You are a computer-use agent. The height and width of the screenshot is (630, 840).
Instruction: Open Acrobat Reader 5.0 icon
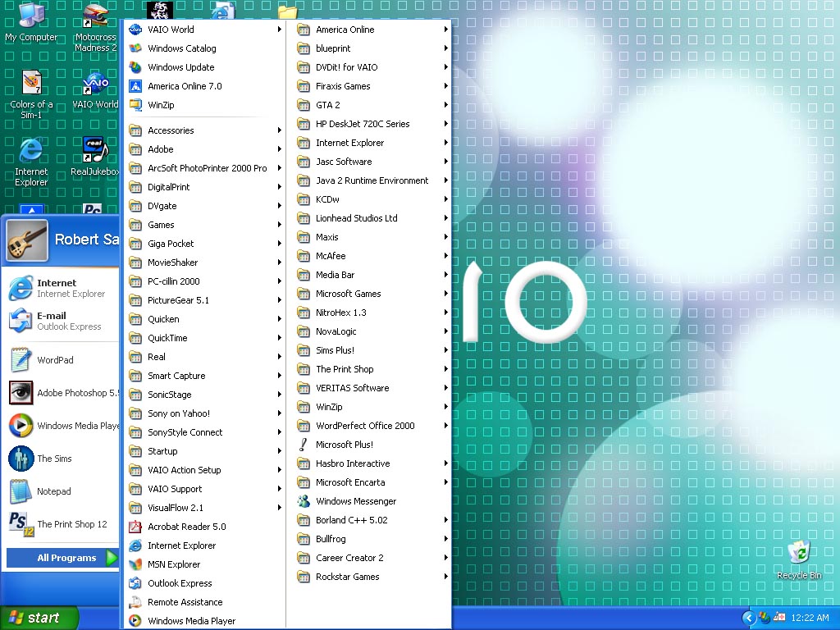pyautogui.click(x=135, y=527)
